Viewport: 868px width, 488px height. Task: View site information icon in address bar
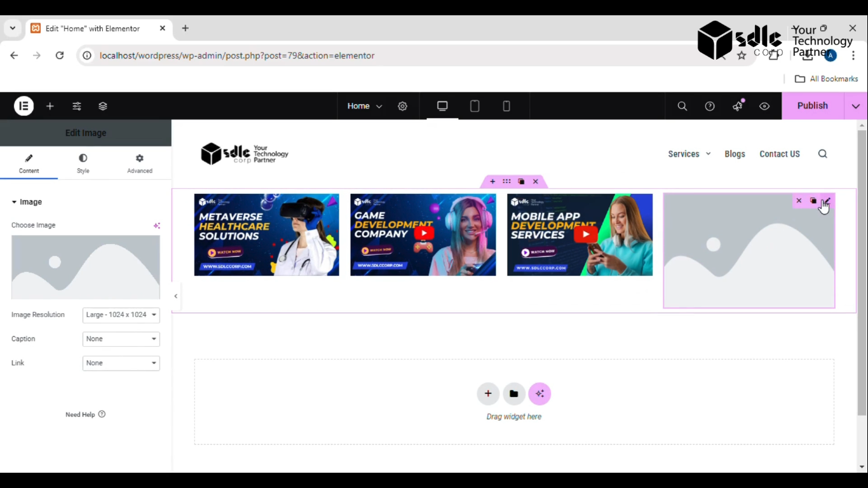point(87,55)
